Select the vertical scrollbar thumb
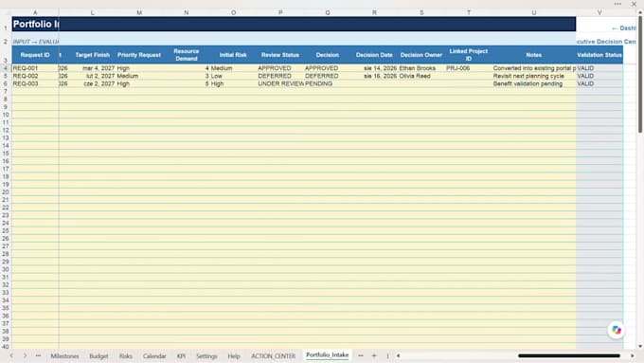 (640, 75)
